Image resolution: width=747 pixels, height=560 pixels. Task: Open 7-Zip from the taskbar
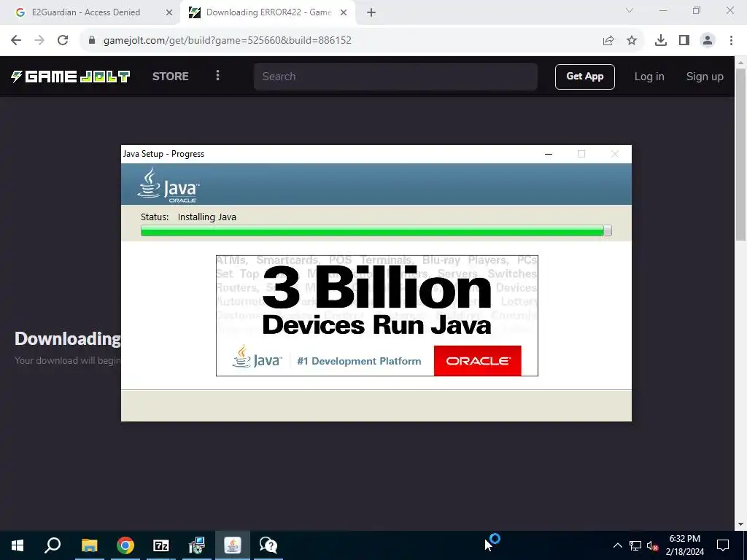(x=161, y=545)
